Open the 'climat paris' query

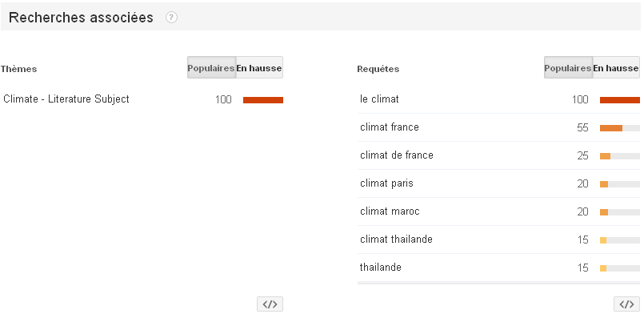pyautogui.click(x=386, y=183)
